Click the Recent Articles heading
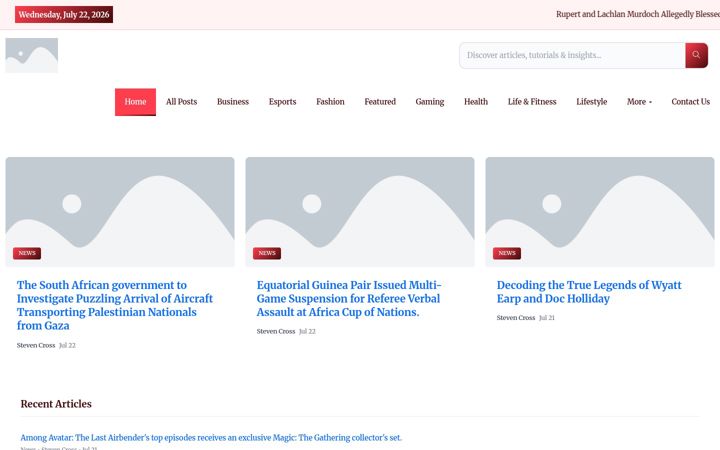Image resolution: width=720 pixels, height=450 pixels. click(x=56, y=404)
